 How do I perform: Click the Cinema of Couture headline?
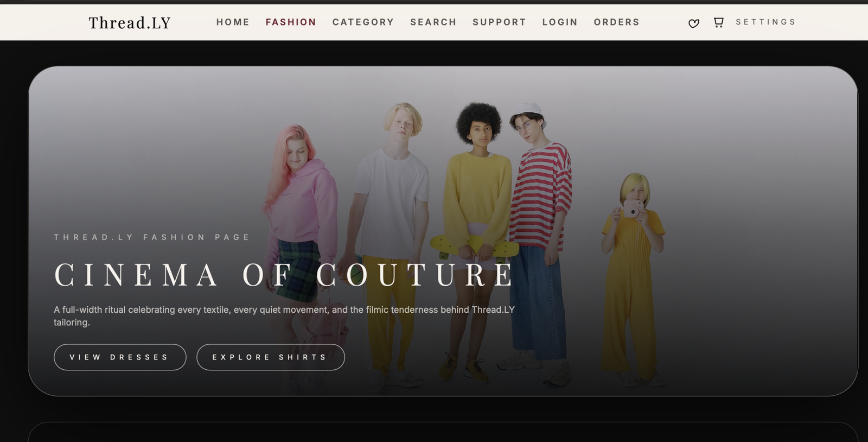point(284,275)
